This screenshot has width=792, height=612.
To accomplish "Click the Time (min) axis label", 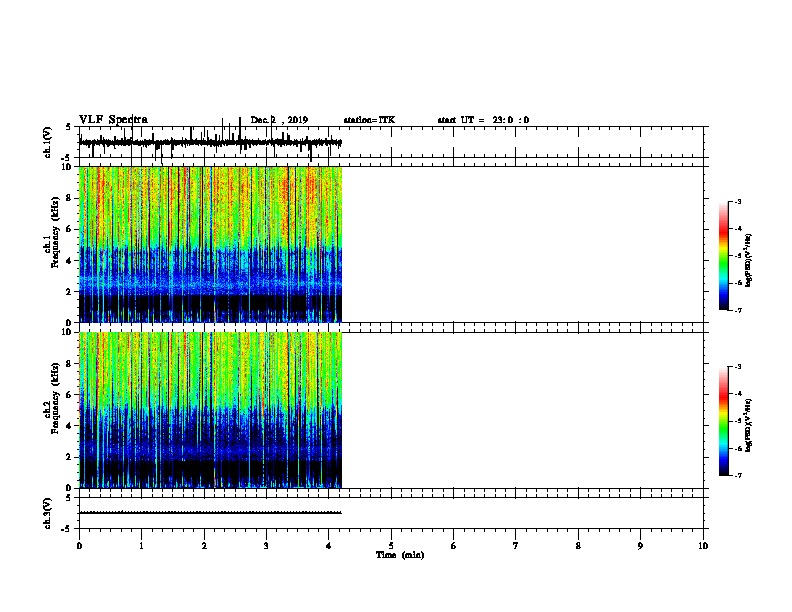I will point(400,555).
